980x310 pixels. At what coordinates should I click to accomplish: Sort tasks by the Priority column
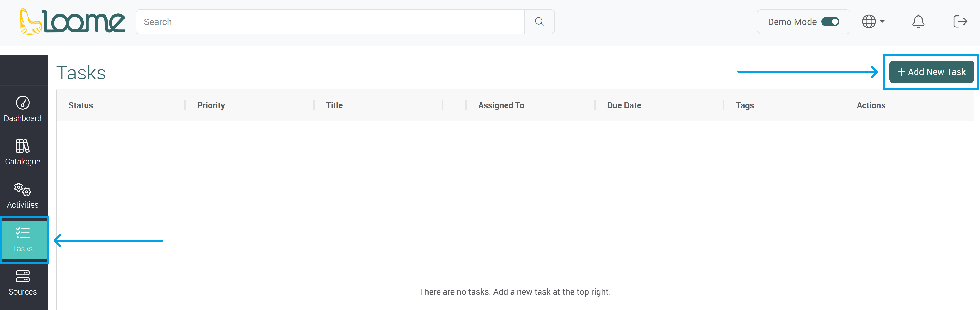[211, 105]
